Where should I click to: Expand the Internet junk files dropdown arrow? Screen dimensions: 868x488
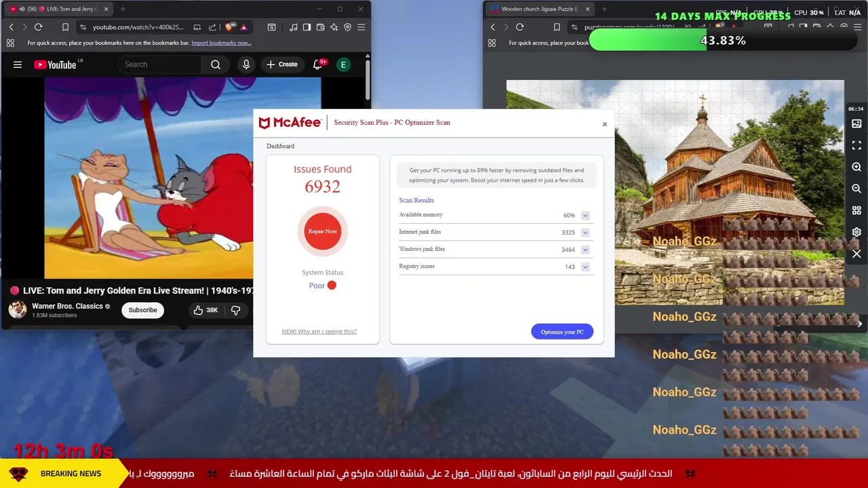pyautogui.click(x=585, y=232)
